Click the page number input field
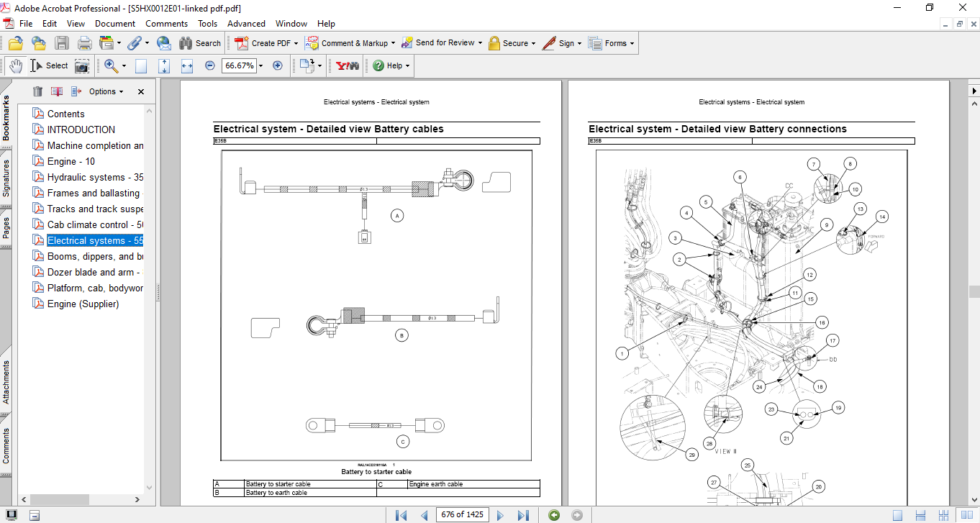The height and width of the screenshot is (523, 980). 463,514
